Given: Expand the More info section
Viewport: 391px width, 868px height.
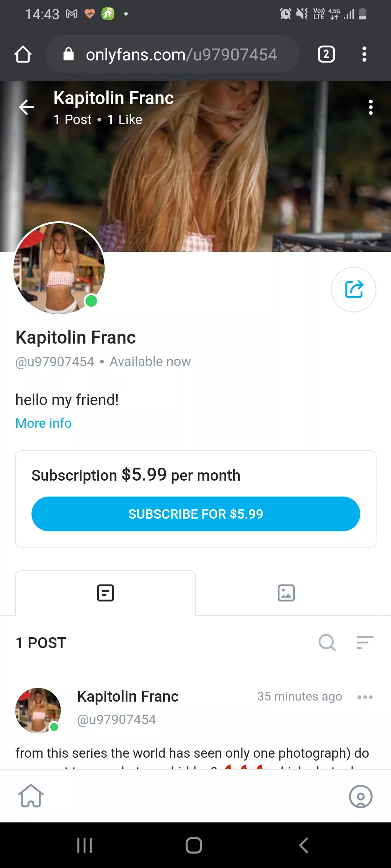Looking at the screenshot, I should 43,423.
